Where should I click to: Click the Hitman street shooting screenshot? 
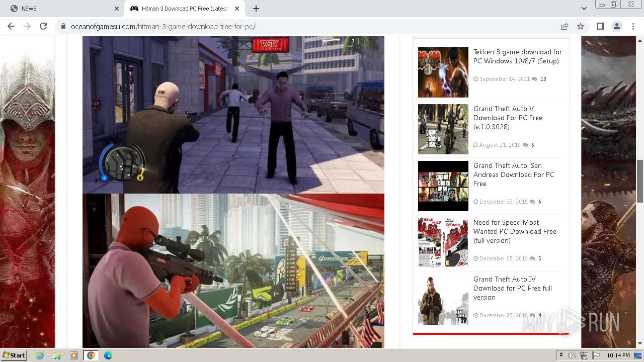tap(233, 115)
